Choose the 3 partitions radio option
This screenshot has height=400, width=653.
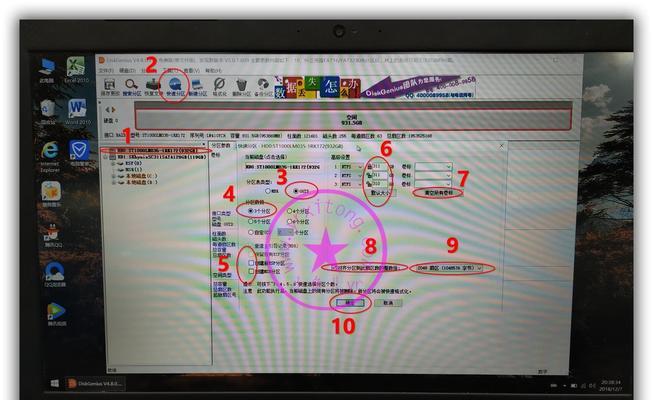click(259, 211)
